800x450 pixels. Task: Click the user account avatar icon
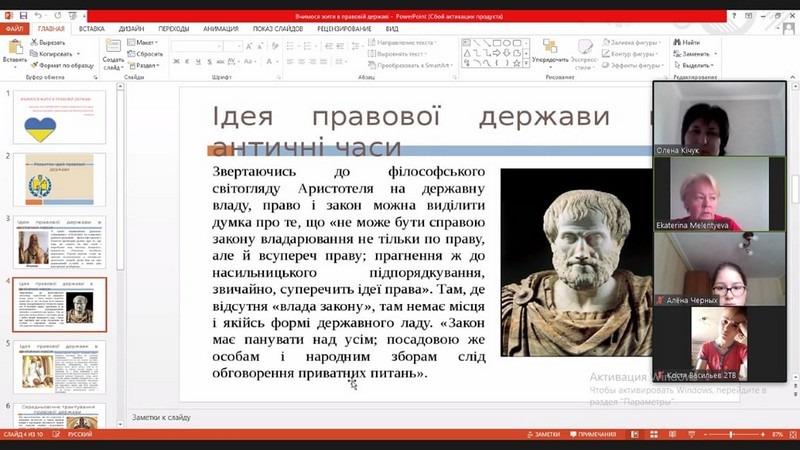tap(789, 29)
